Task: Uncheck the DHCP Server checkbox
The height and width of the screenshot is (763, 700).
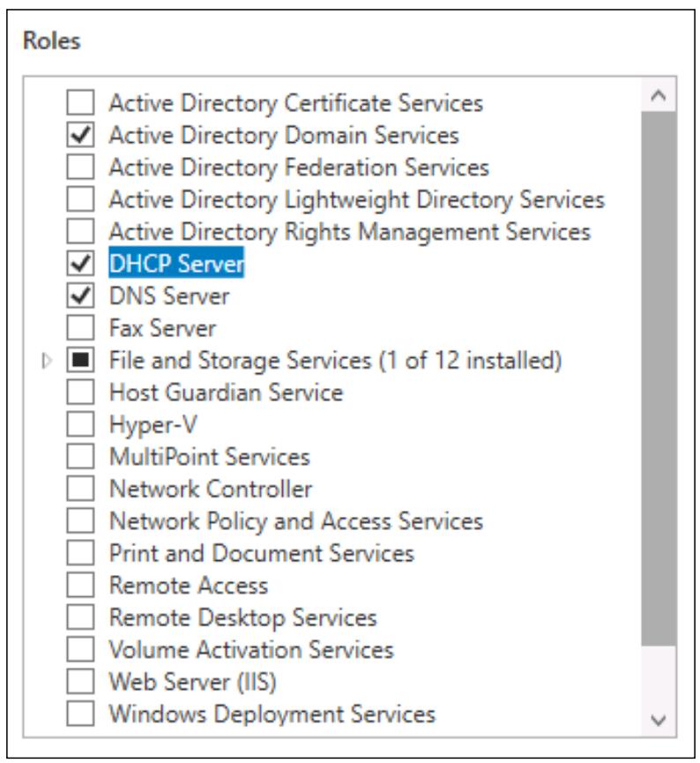Action: [x=80, y=263]
